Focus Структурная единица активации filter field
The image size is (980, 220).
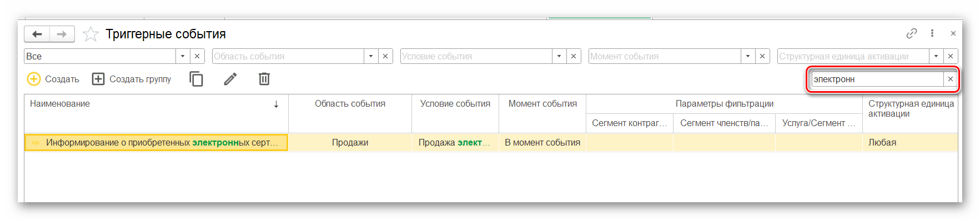(853, 56)
